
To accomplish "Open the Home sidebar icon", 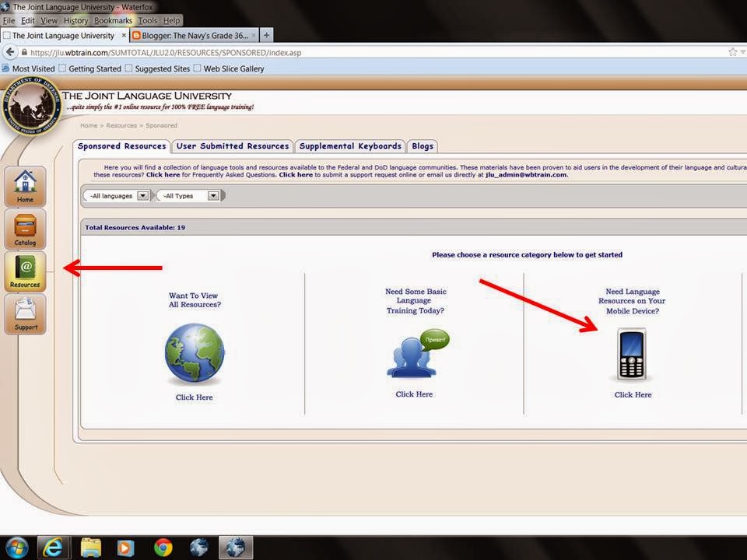I will pos(25,186).
